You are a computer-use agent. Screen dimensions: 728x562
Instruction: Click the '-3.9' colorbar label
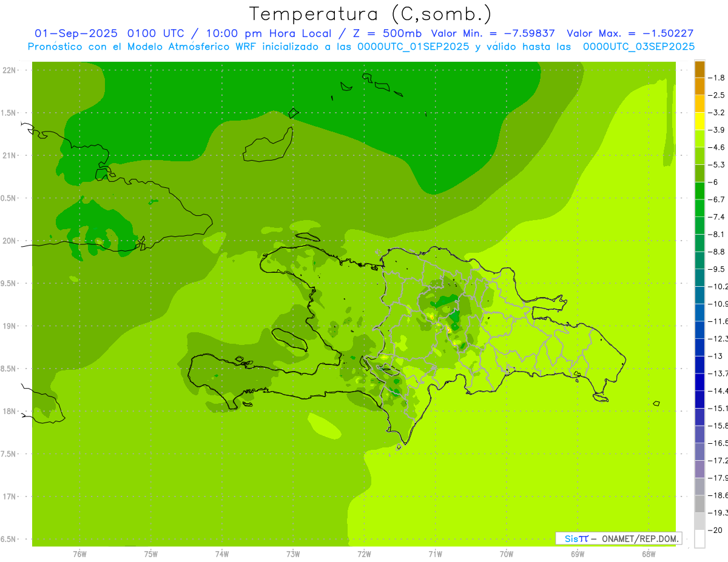pyautogui.click(x=718, y=130)
